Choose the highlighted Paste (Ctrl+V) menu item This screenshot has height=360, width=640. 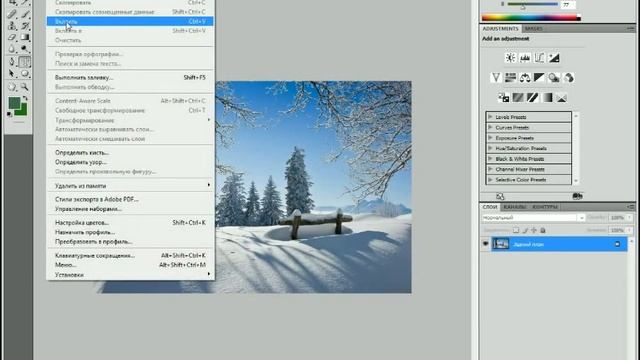[x=130, y=21]
